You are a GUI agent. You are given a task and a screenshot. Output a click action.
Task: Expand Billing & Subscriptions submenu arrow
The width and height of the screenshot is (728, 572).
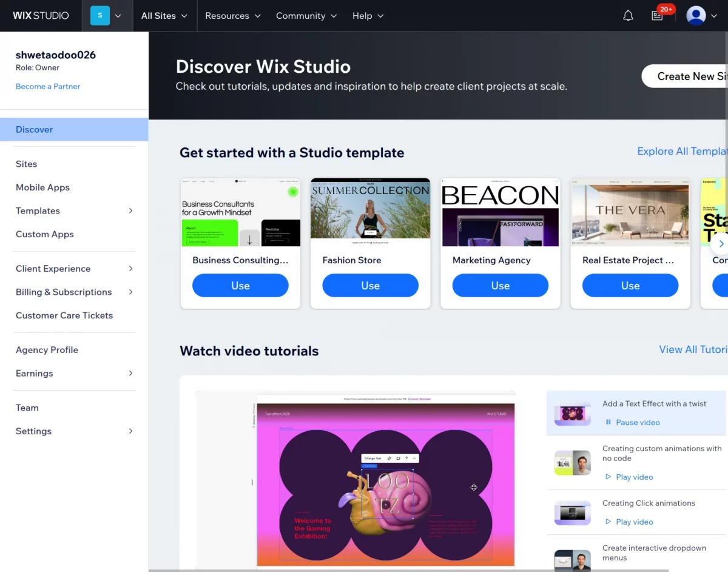coord(130,292)
